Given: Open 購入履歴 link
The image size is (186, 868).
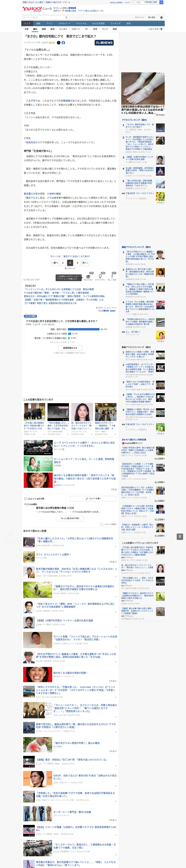Looking at the screenshot, I should click(x=152, y=17).
